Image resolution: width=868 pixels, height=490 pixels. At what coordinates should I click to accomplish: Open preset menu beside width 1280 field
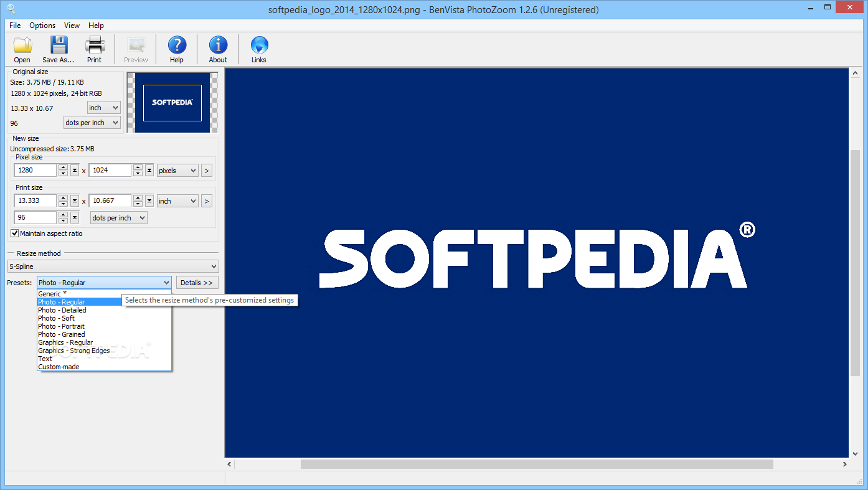[x=75, y=170]
